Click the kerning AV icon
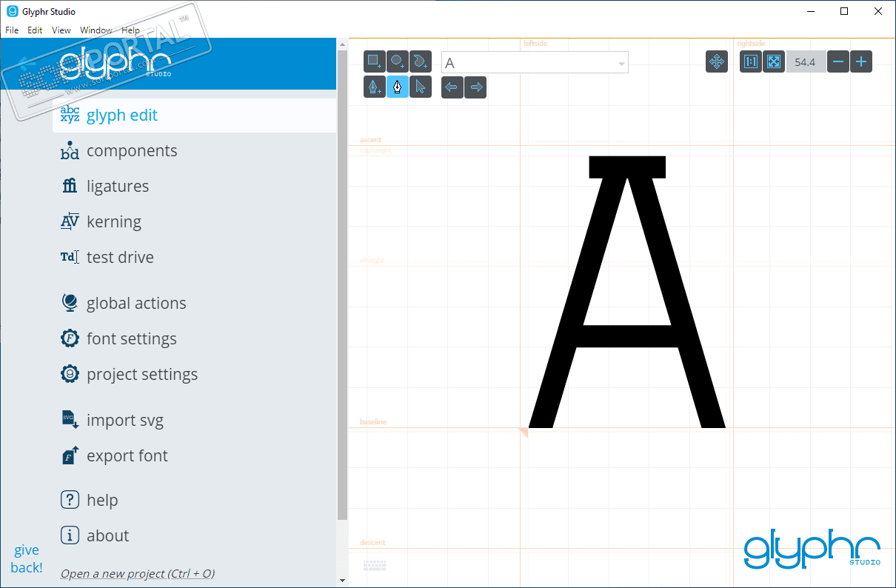The image size is (896, 588). click(70, 221)
